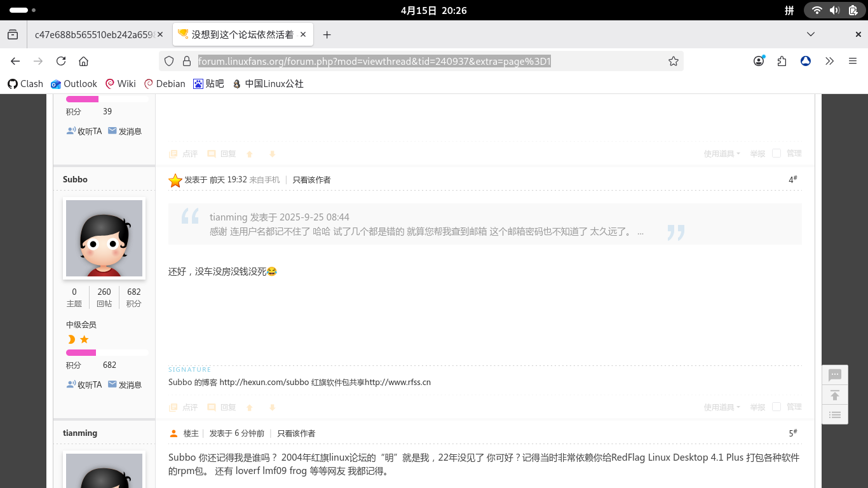868x488 pixels.
Task: Tick the 管理 checkbox on the top post
Action: click(776, 153)
